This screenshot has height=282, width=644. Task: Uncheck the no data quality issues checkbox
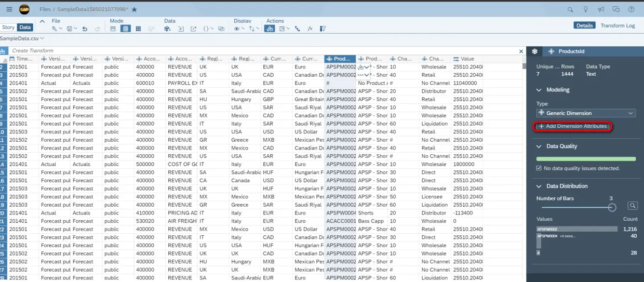[x=539, y=168]
